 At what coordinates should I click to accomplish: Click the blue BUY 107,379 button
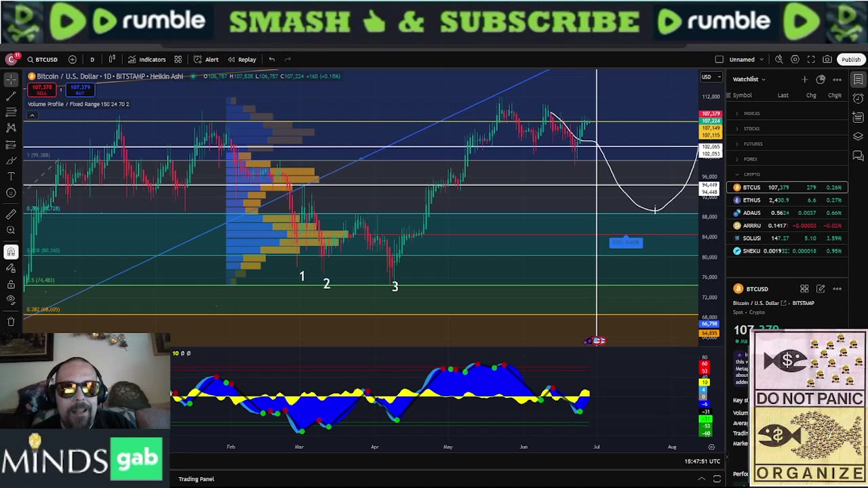tap(80, 89)
